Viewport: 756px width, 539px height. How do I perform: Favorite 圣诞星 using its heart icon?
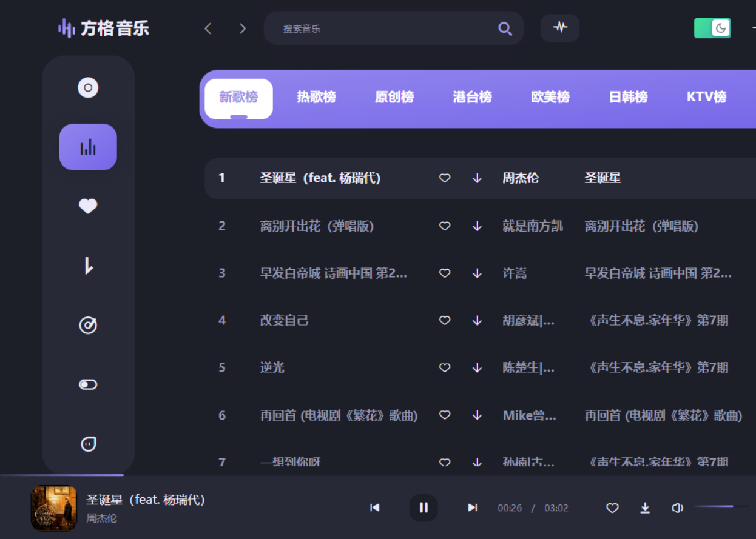point(445,178)
